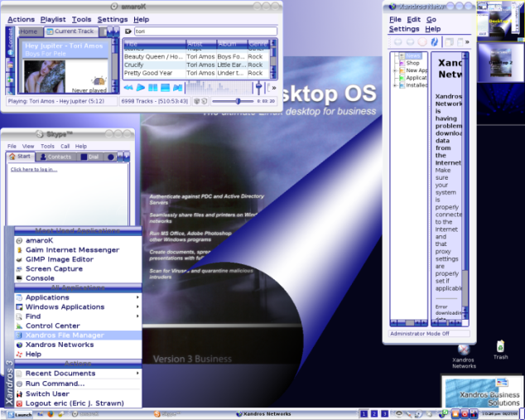
Task: Select the Desktop 2 preview thumbnail
Action: click(x=500, y=63)
